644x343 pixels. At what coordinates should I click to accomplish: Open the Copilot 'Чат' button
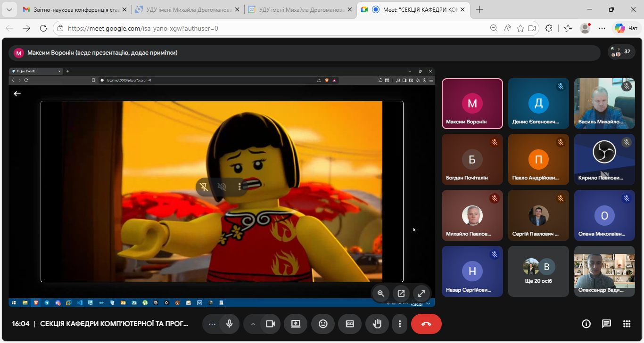click(x=627, y=28)
